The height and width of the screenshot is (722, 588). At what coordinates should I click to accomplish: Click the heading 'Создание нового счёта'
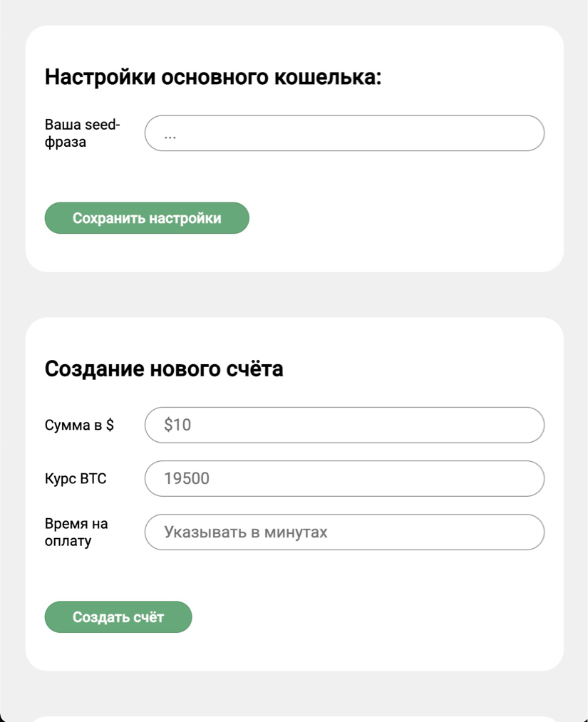pos(165,368)
